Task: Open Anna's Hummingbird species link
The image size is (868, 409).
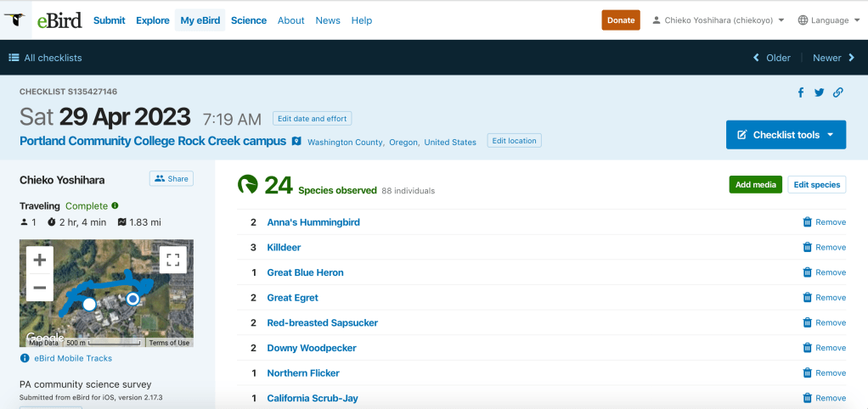Action: (313, 222)
